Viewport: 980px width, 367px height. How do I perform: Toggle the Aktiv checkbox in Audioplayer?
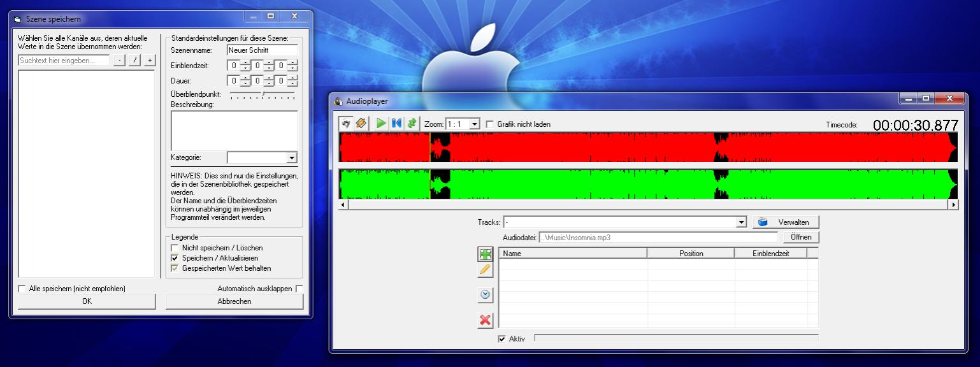[502, 339]
